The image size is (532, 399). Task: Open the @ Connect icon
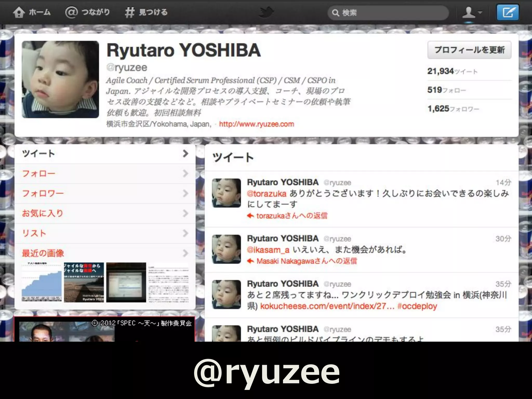tap(71, 12)
